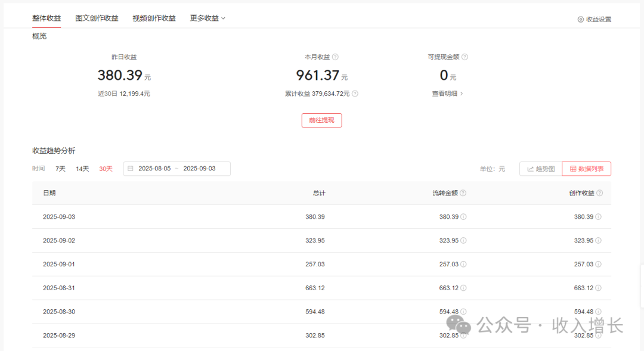Click help icon in 流转金额 column header

[x=463, y=193]
